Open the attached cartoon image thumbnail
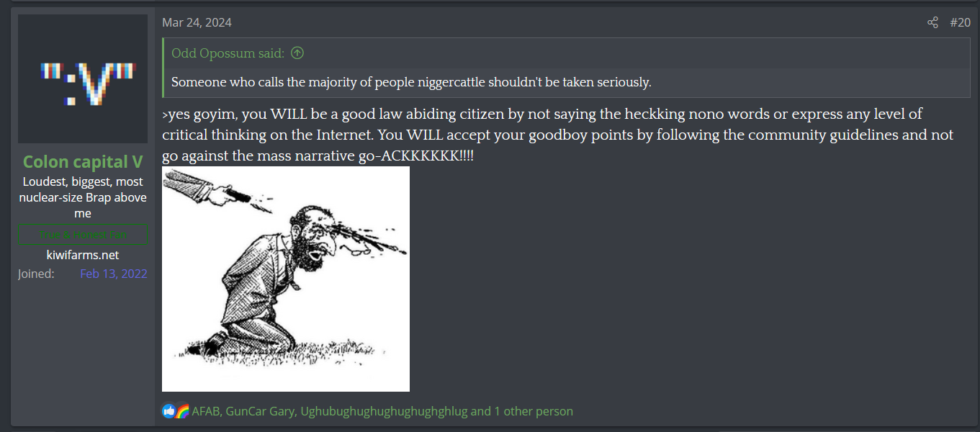Viewport: 980px width, 432px height. pos(286,279)
